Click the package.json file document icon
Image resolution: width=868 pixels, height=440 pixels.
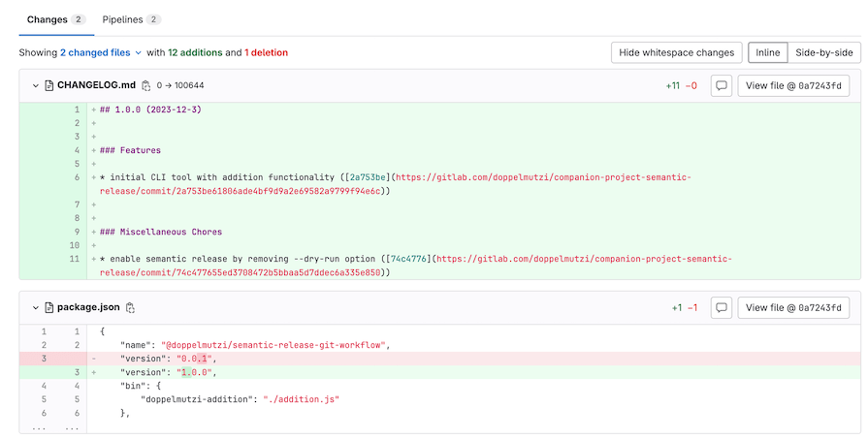pyautogui.click(x=48, y=308)
